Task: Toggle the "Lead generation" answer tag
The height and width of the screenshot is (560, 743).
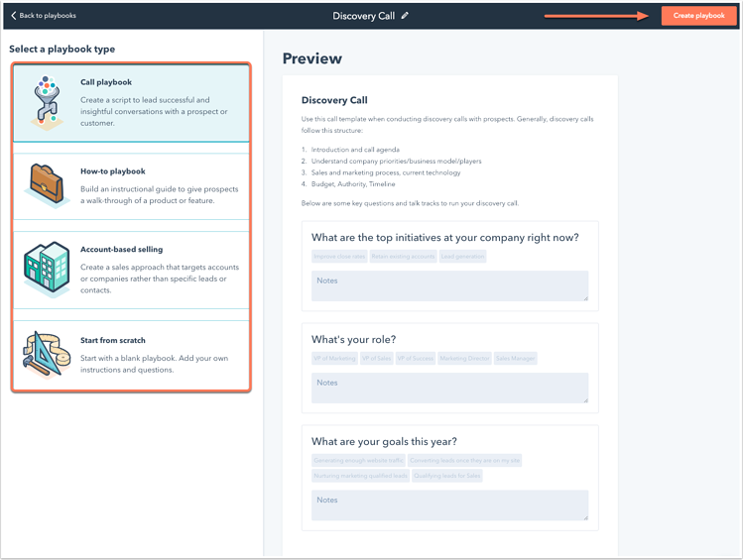Action: pyautogui.click(x=462, y=257)
